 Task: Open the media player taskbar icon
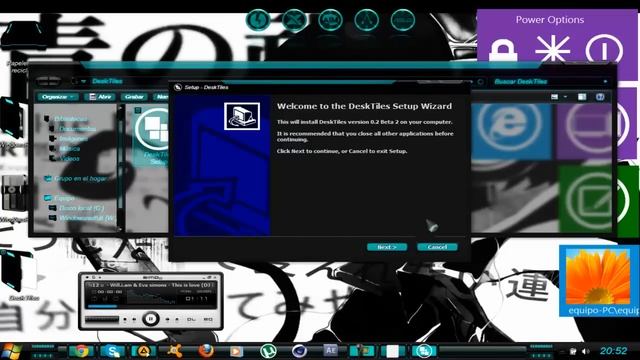(x=236, y=351)
